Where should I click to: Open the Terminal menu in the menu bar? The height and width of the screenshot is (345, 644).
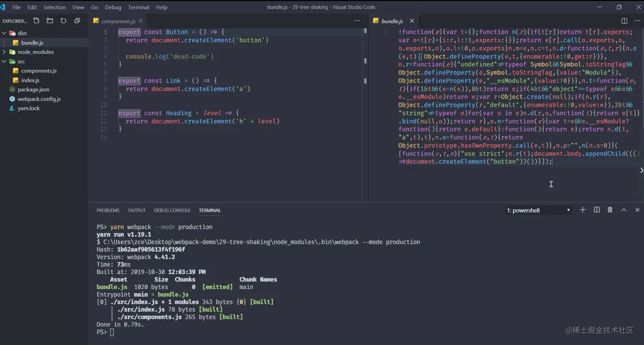point(138,7)
